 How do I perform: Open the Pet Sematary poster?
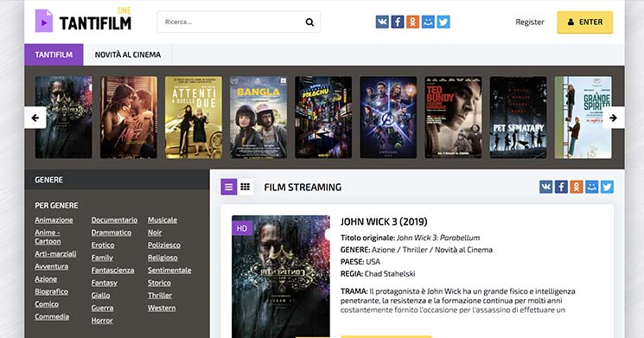pos(518,118)
